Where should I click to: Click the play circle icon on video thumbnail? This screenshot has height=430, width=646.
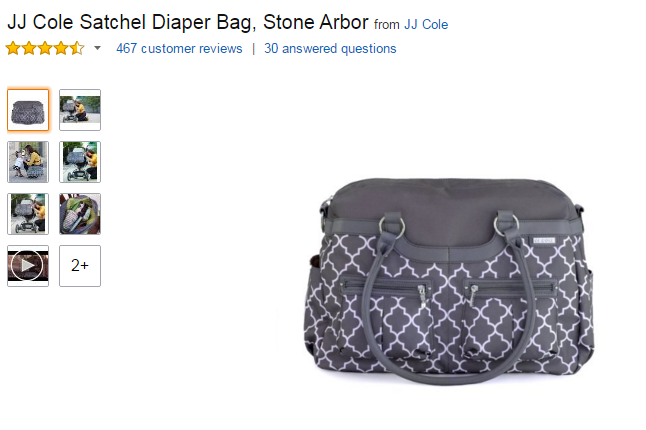(27, 266)
